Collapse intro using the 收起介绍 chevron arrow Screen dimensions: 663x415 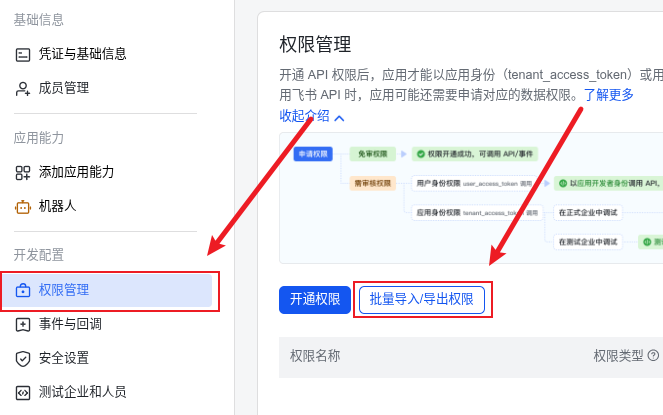339,117
